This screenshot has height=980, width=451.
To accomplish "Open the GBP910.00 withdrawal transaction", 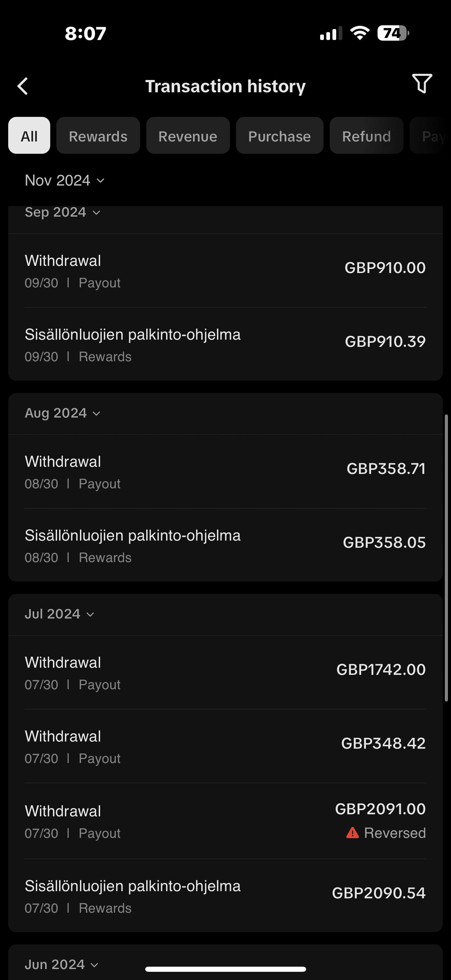I will coord(225,271).
